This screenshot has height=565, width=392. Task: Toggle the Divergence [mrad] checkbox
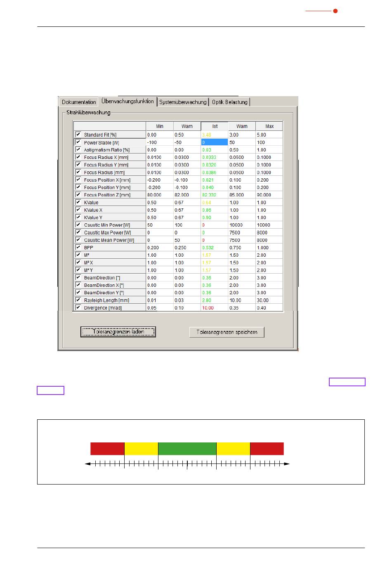[78, 307]
